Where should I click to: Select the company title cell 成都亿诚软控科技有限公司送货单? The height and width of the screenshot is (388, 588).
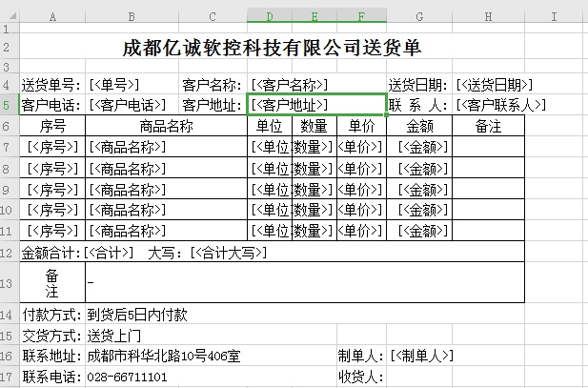(x=272, y=48)
